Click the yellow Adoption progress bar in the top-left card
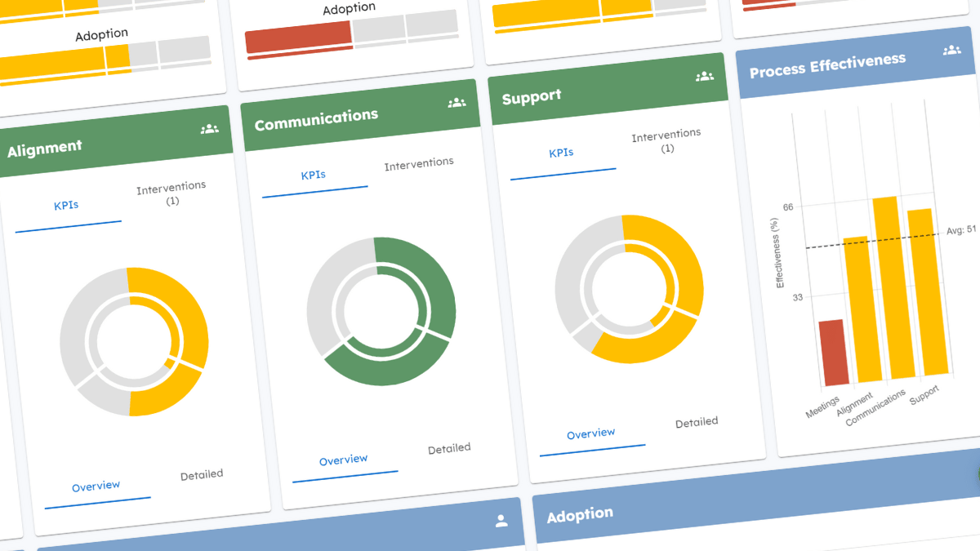Screen dimensions: 980x551 [x=64, y=64]
